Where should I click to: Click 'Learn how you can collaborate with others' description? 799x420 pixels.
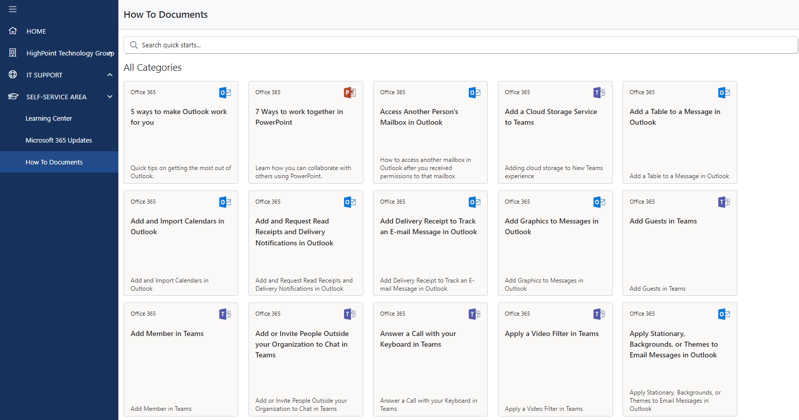[x=303, y=172]
